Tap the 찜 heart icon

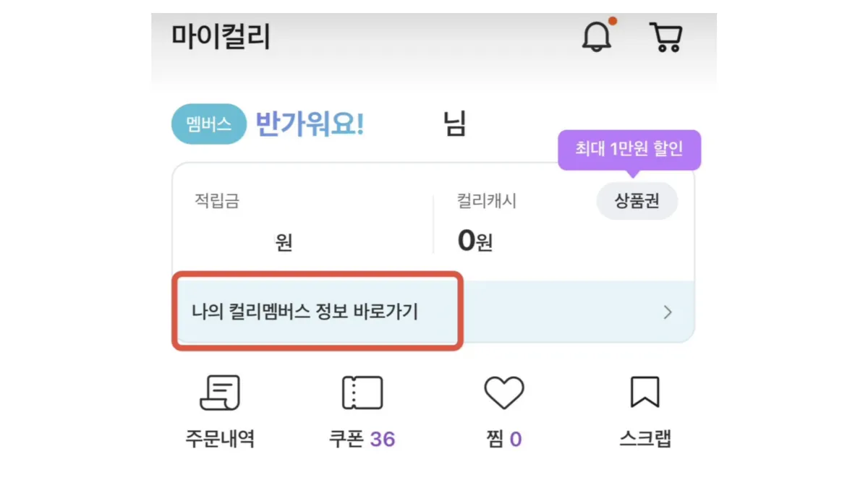click(x=503, y=394)
